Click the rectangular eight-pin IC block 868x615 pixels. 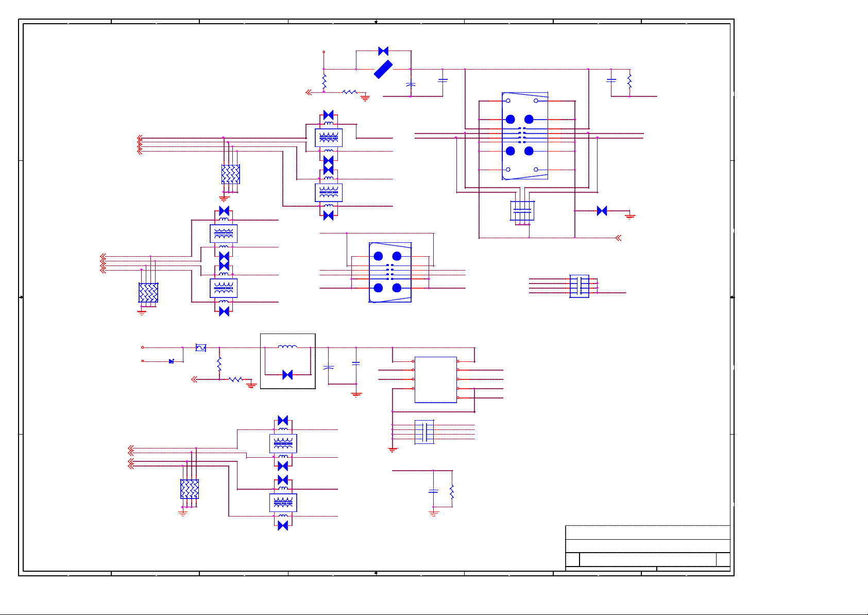tap(436, 380)
